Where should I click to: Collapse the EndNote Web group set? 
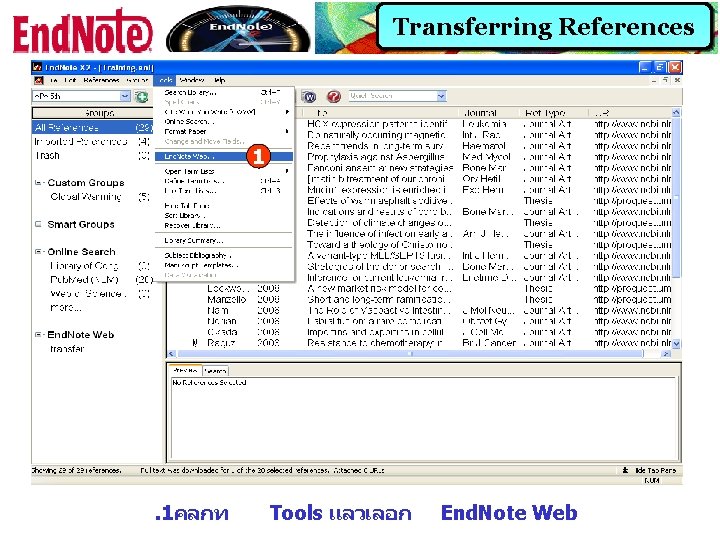click(38, 335)
